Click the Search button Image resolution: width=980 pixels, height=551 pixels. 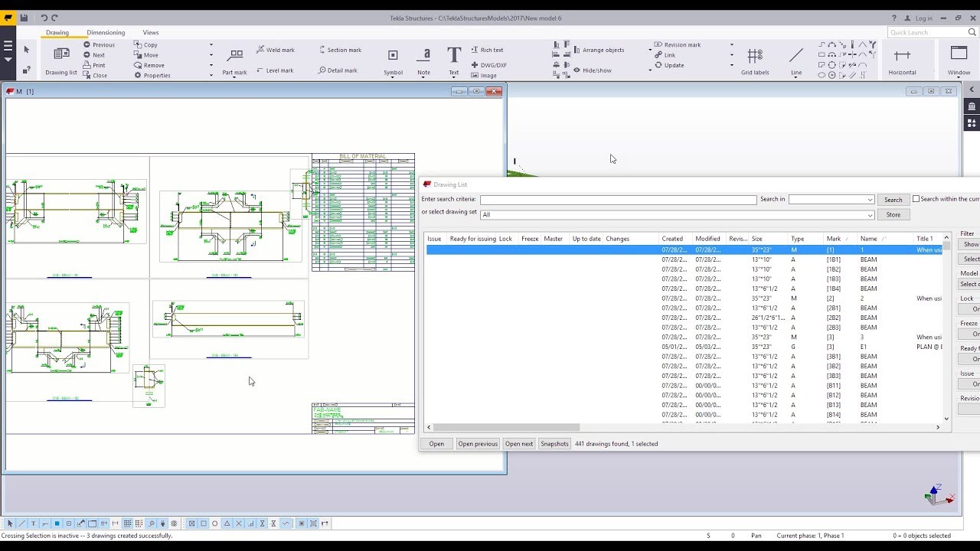pos(893,200)
